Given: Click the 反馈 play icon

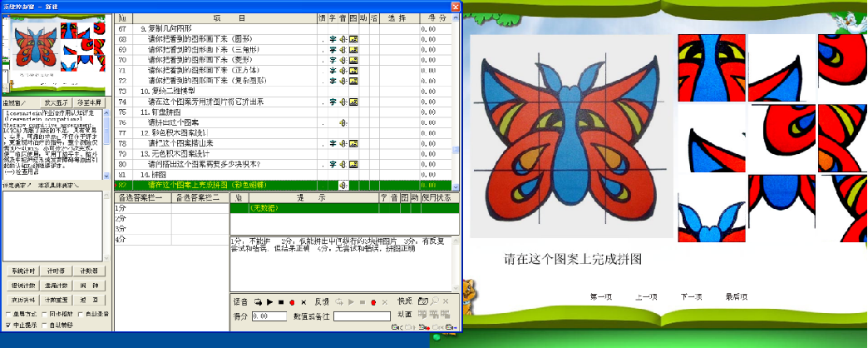Looking at the screenshot, I should pos(351,302).
